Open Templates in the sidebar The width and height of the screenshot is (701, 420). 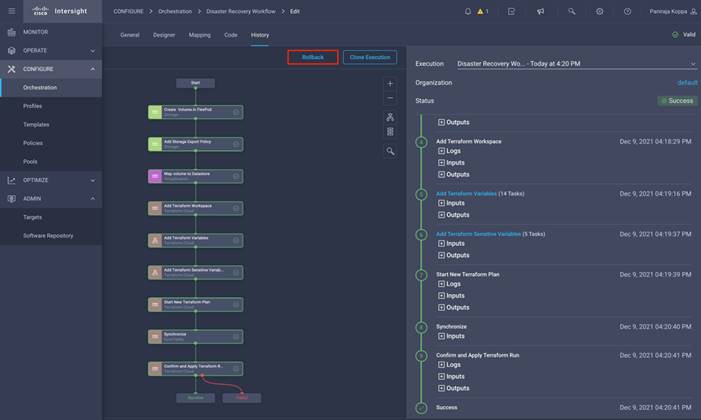click(x=51, y=125)
